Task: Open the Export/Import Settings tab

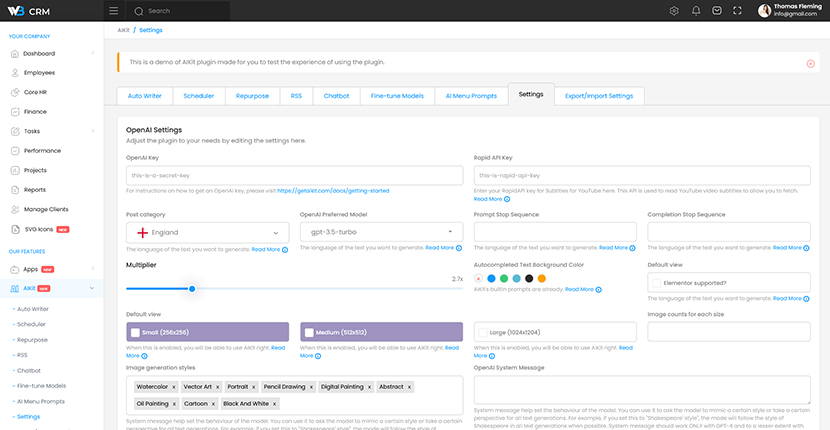Action: 599,96
